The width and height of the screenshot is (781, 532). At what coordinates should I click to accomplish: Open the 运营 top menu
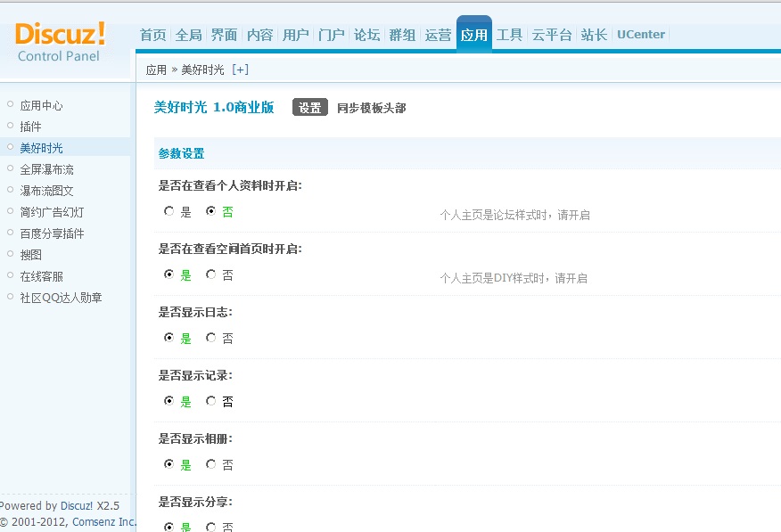(439, 35)
